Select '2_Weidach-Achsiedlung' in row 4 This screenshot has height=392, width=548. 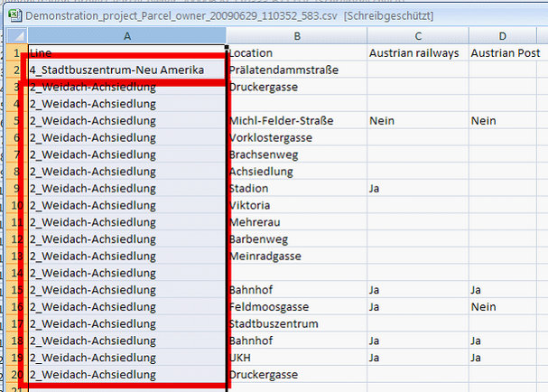point(127,104)
